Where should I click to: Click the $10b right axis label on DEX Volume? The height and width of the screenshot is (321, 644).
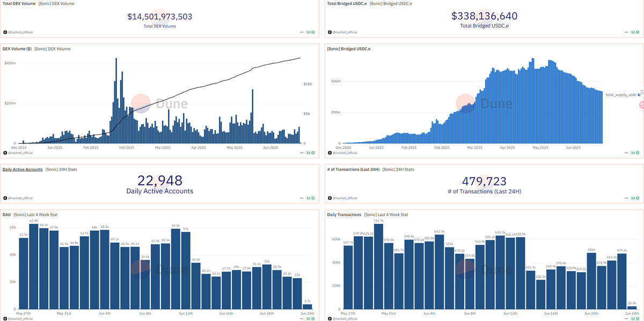(x=308, y=84)
